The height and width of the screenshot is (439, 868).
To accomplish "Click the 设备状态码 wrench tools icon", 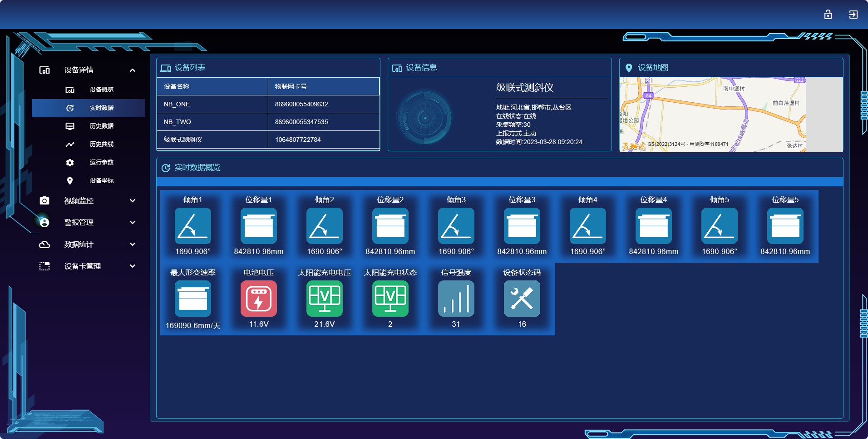I will [522, 299].
